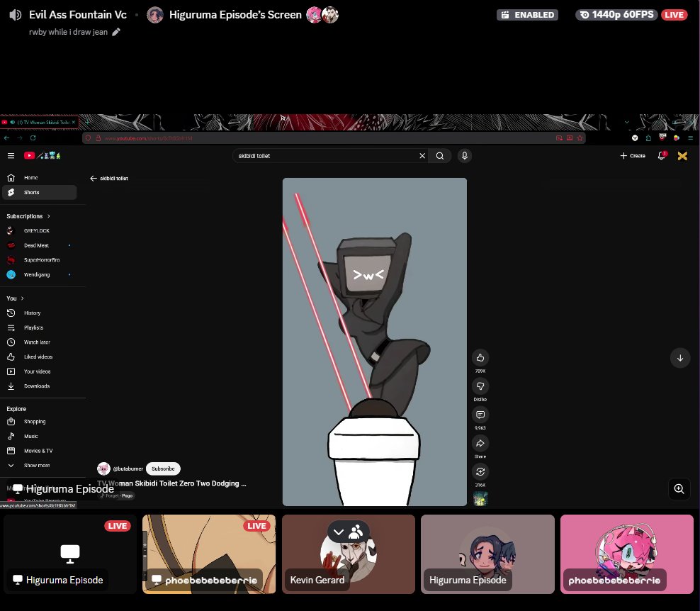Open YouTube notifications bell
This screenshot has width=700, height=611.
pos(662,155)
